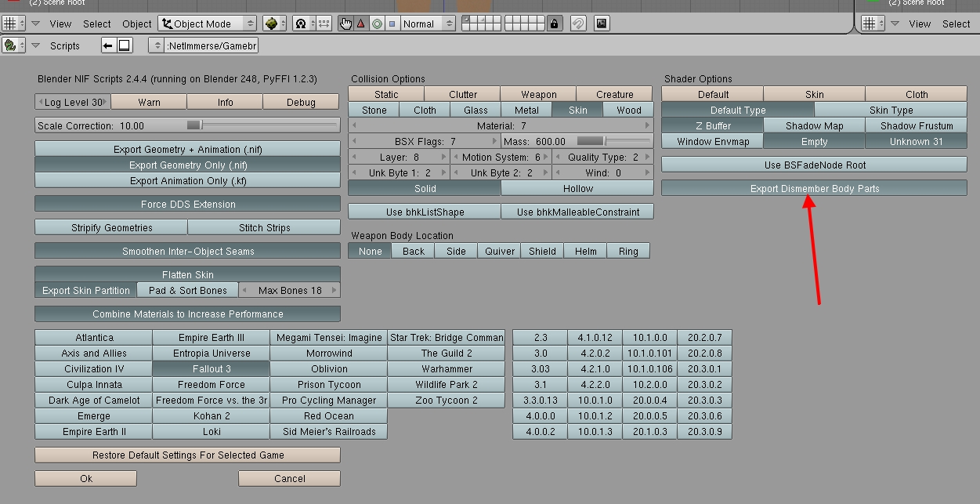The image size is (980, 504).
Task: Enable the Shadow Map shader flag
Action: point(815,125)
